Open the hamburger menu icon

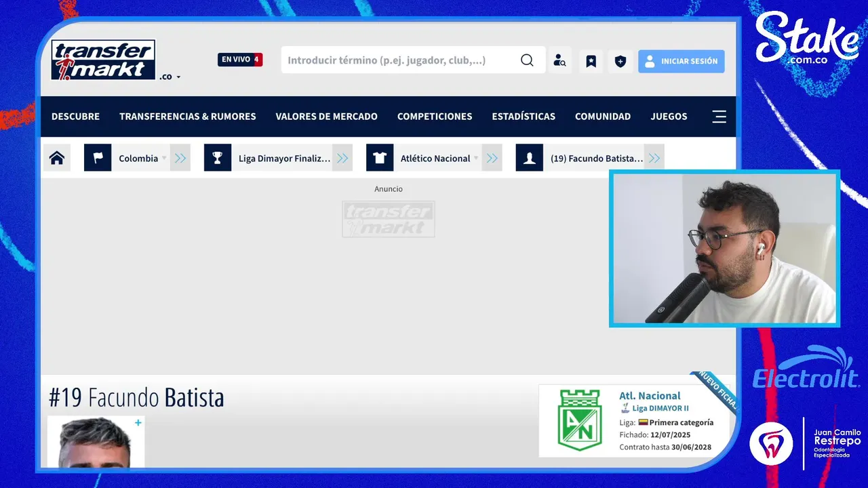pos(719,117)
